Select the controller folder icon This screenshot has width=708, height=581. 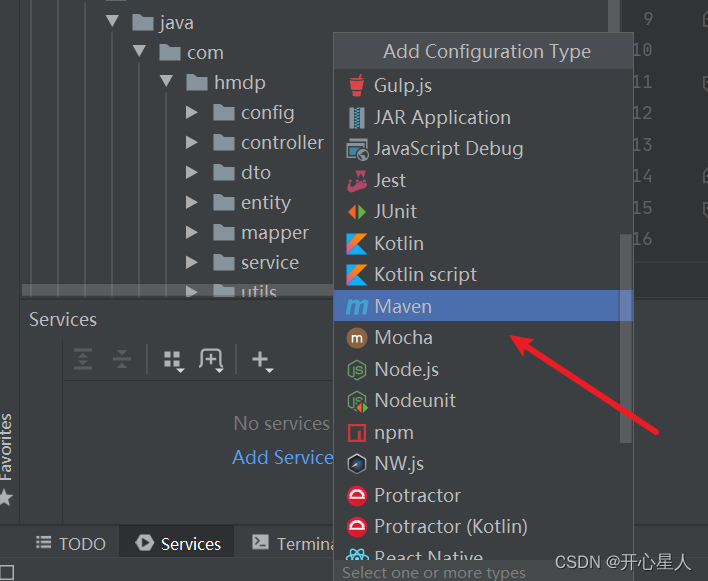224,143
